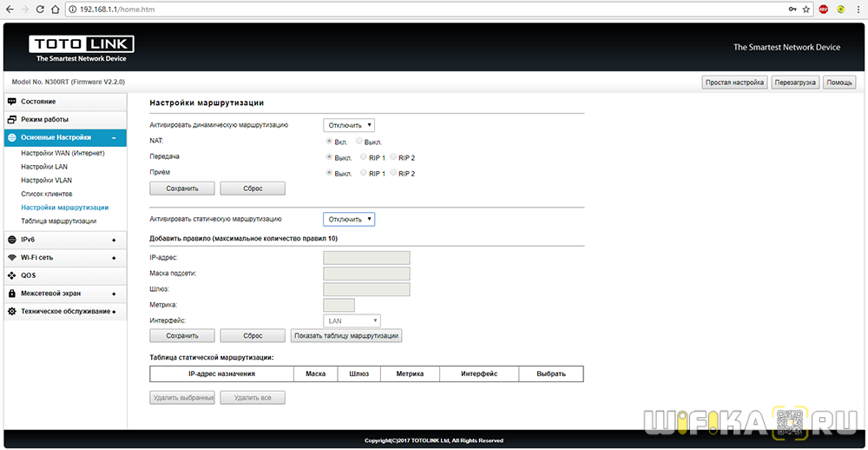Click the Wi-Fi сеть signal icon
This screenshot has width=868, height=450.
[x=12, y=258]
